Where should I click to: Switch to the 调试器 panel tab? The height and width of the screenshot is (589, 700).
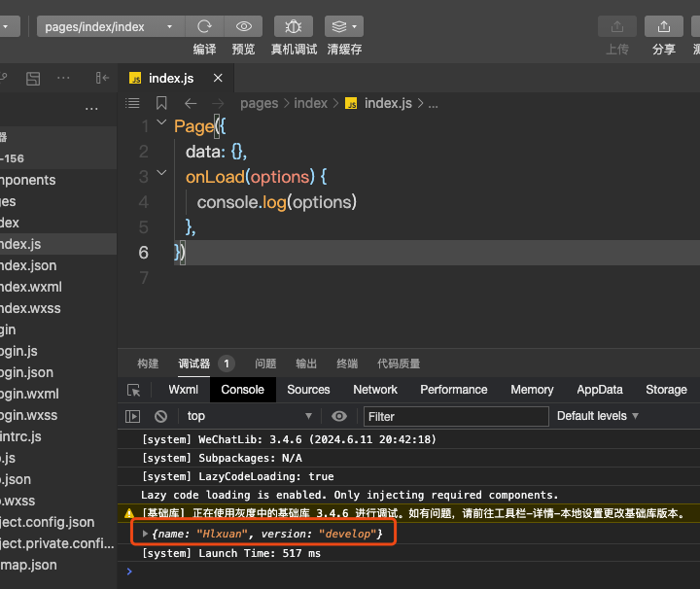[194, 364]
